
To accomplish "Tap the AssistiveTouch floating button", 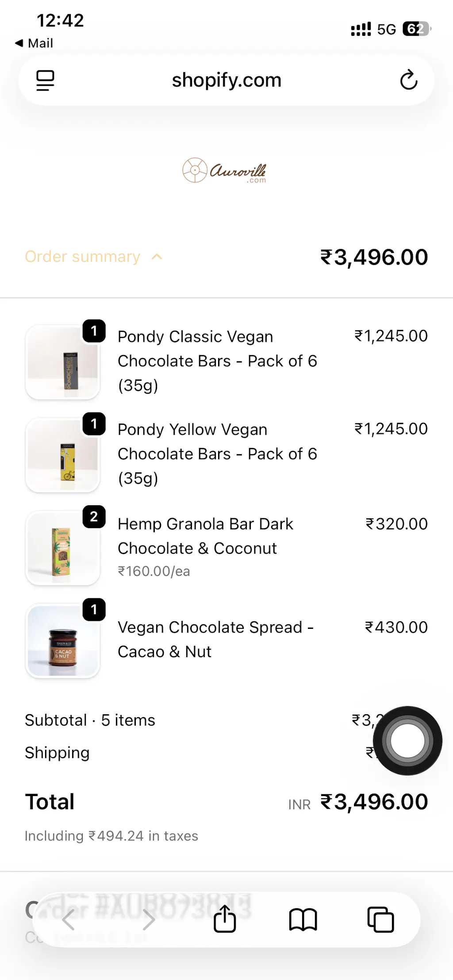I will tap(407, 740).
